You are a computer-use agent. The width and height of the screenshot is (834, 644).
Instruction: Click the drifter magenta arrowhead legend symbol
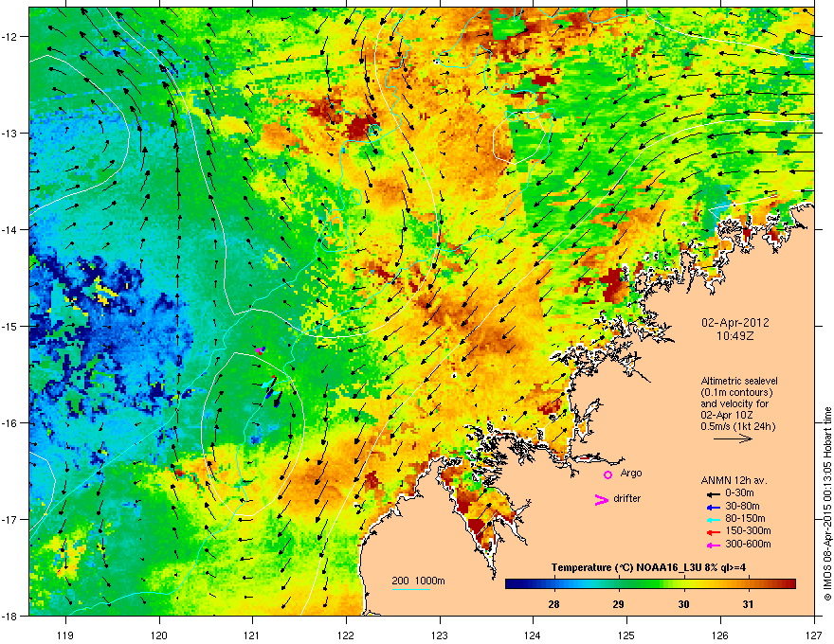pos(601,500)
